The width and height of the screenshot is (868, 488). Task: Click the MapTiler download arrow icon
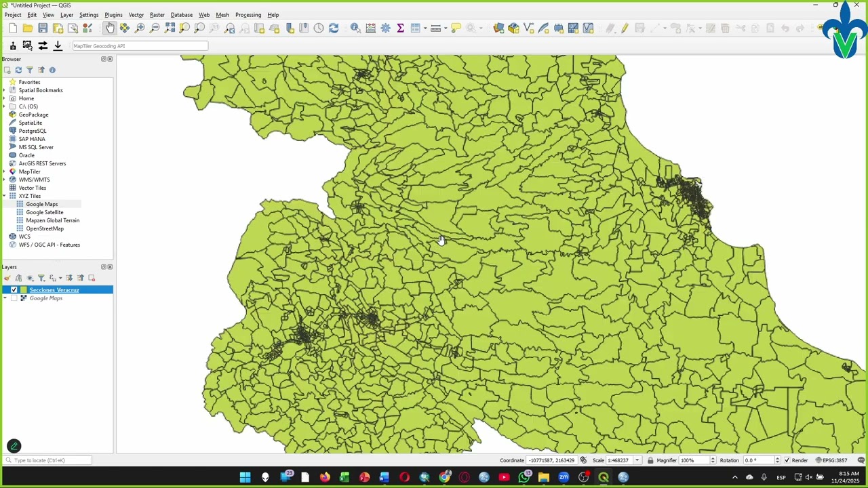tap(58, 45)
